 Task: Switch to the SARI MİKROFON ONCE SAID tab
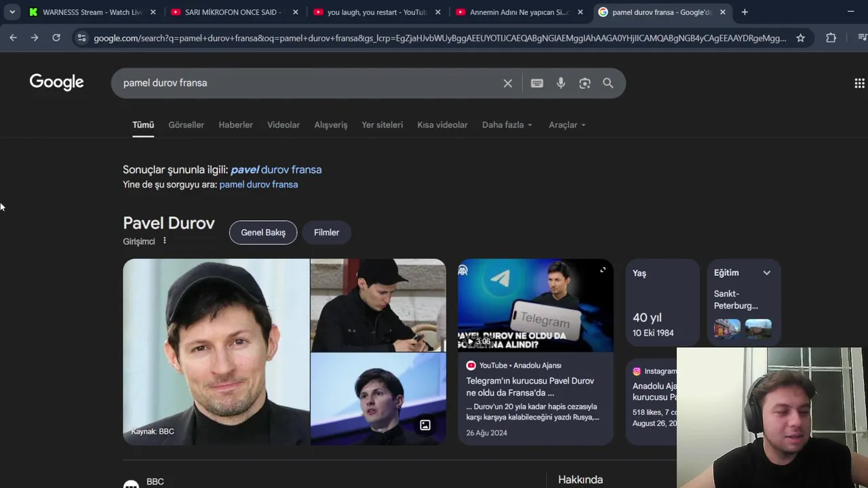(234, 12)
